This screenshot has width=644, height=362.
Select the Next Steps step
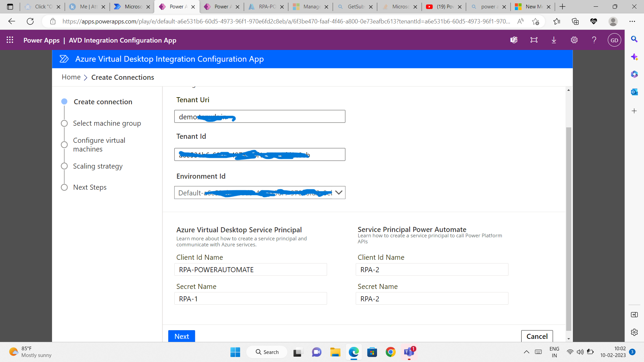pyautogui.click(x=90, y=187)
